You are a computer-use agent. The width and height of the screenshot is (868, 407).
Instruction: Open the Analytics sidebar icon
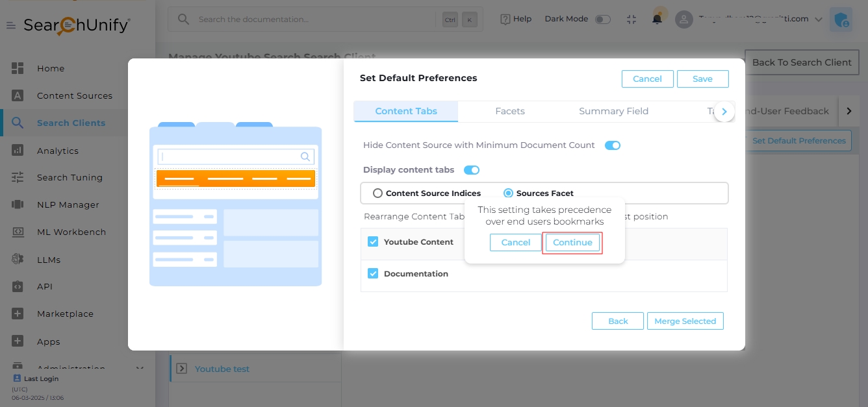point(18,151)
